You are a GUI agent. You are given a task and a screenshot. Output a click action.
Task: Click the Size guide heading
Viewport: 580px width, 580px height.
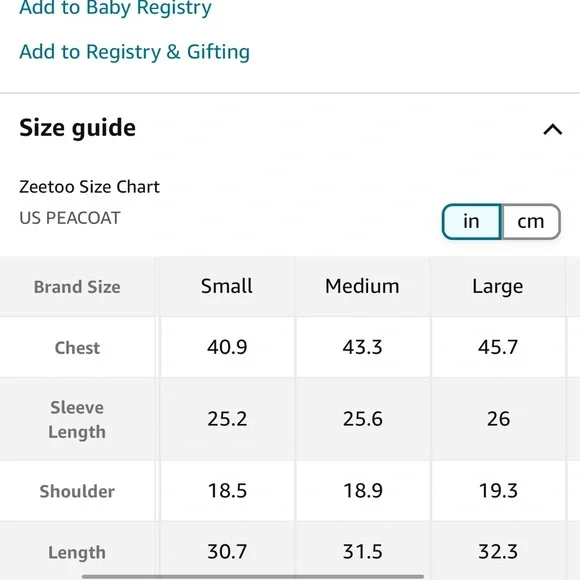78,128
